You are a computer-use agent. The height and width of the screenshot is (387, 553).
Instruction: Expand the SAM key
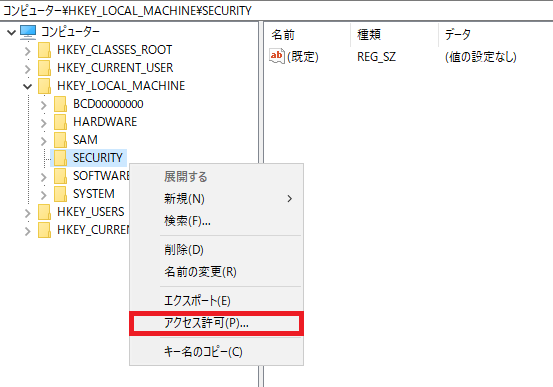pyautogui.click(x=44, y=141)
